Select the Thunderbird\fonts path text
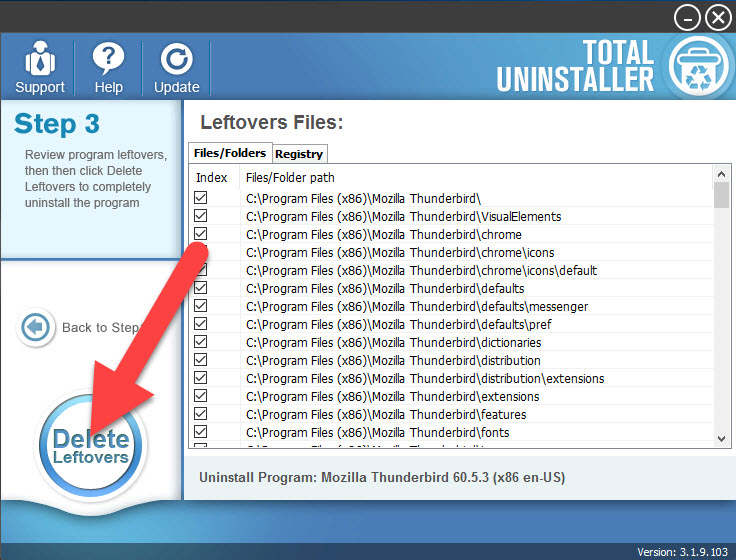736x560 pixels. (x=377, y=432)
